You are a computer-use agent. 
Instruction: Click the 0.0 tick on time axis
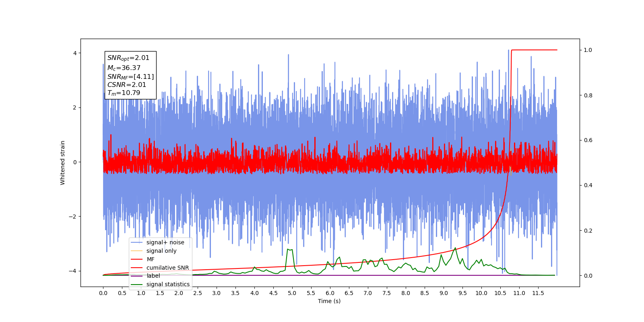click(103, 293)
